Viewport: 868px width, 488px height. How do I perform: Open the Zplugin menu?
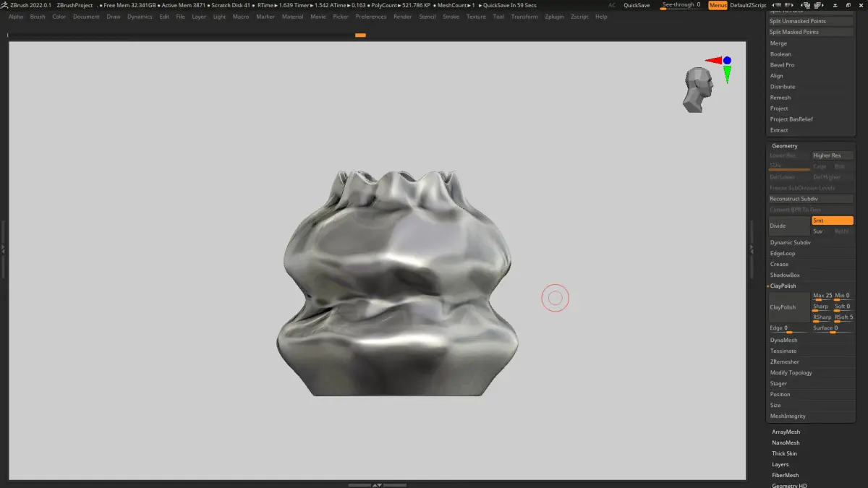(554, 17)
